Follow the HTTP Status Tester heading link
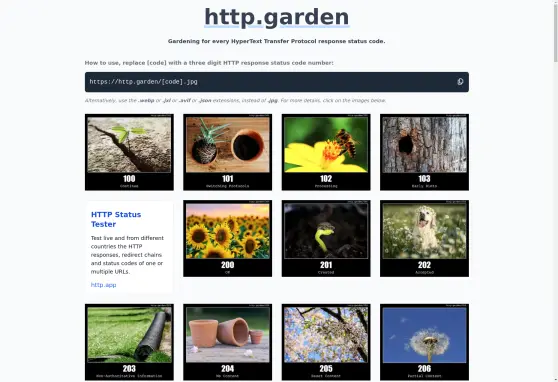 [x=116, y=219]
